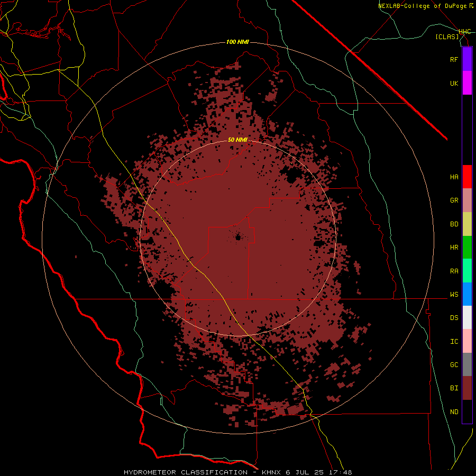
Task: Click the RA legend label
Action: [454, 271]
